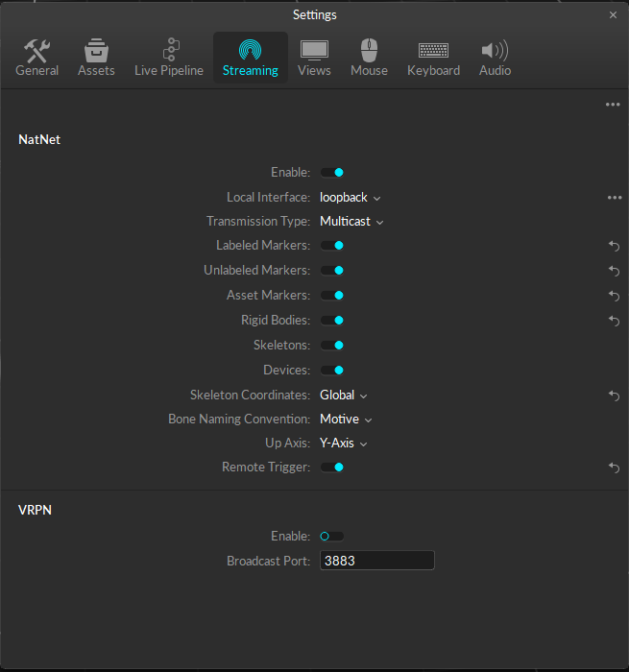
Task: Open the Assets settings tab
Action: point(96,58)
